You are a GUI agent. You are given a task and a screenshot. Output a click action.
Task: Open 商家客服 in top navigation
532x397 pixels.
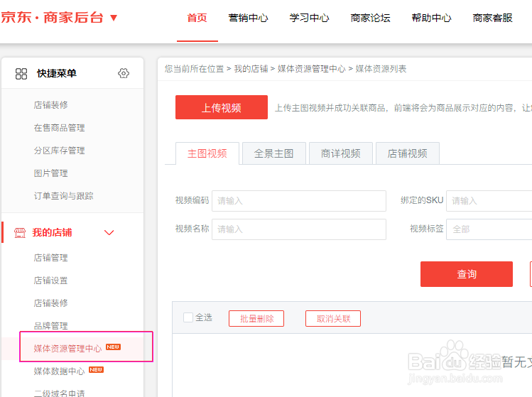pos(492,18)
